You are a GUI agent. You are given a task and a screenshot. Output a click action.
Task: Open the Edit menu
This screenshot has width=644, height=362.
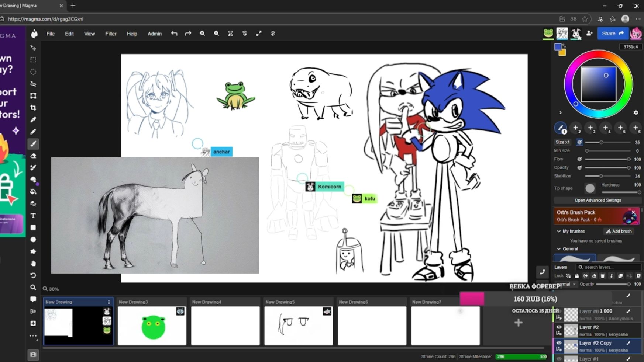click(69, 34)
